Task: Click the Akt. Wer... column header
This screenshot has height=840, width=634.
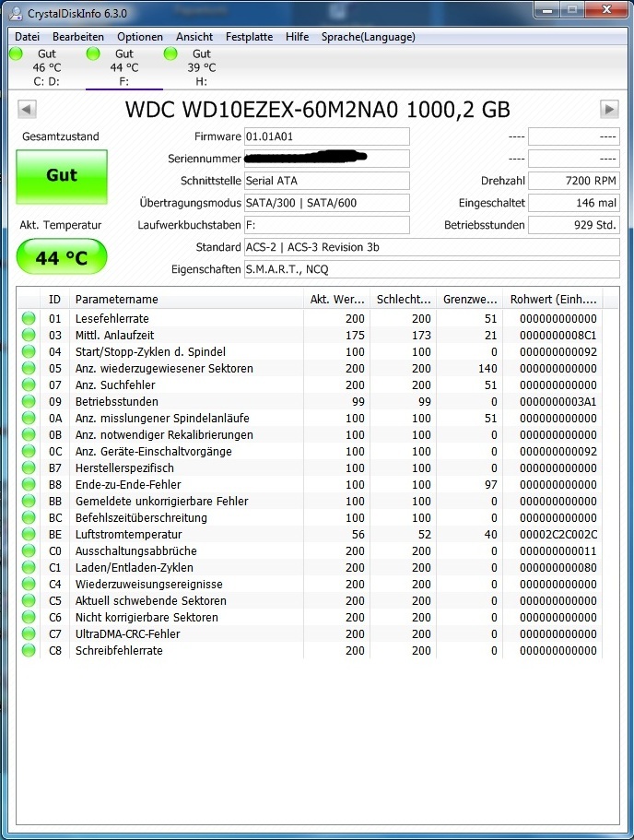Action: click(x=337, y=300)
